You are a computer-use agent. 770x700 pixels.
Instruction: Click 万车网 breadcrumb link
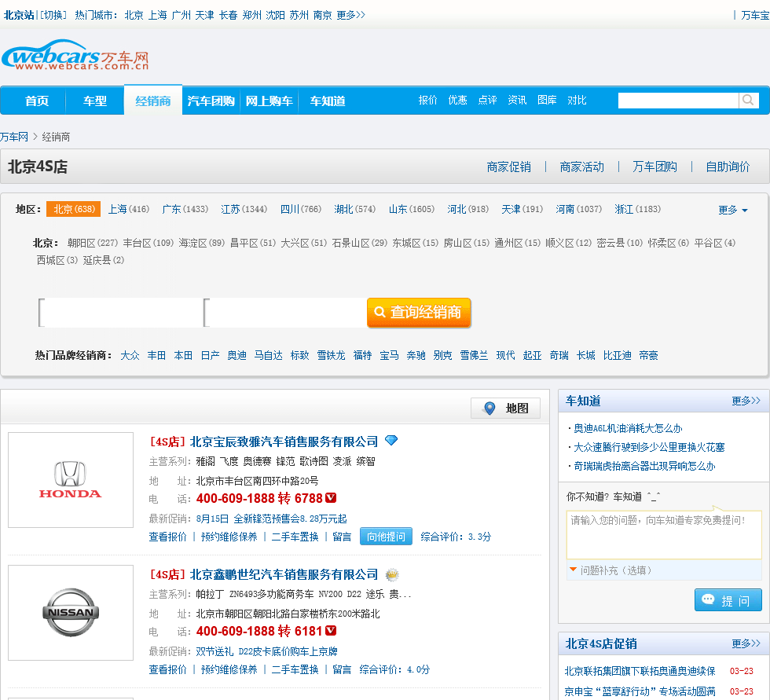click(x=14, y=137)
